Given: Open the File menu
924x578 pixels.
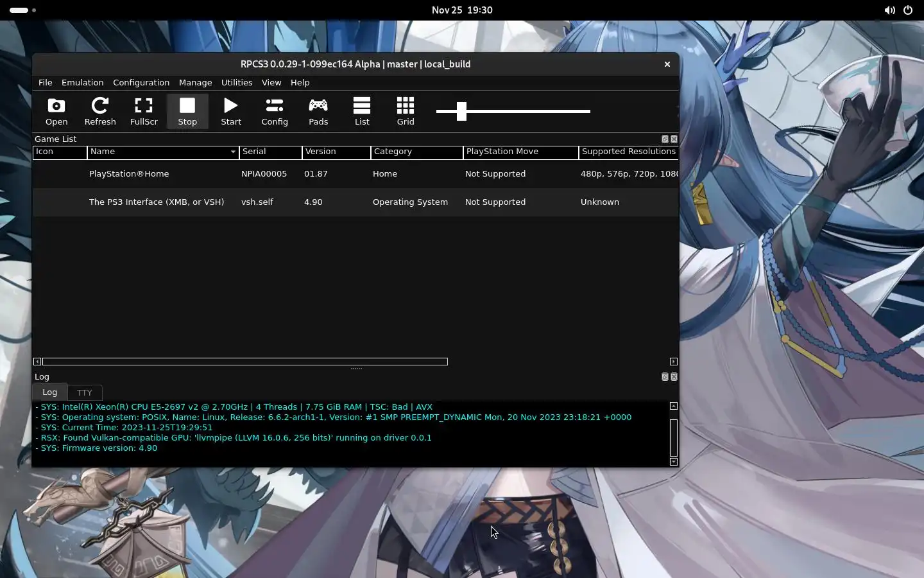Looking at the screenshot, I should click(x=45, y=82).
